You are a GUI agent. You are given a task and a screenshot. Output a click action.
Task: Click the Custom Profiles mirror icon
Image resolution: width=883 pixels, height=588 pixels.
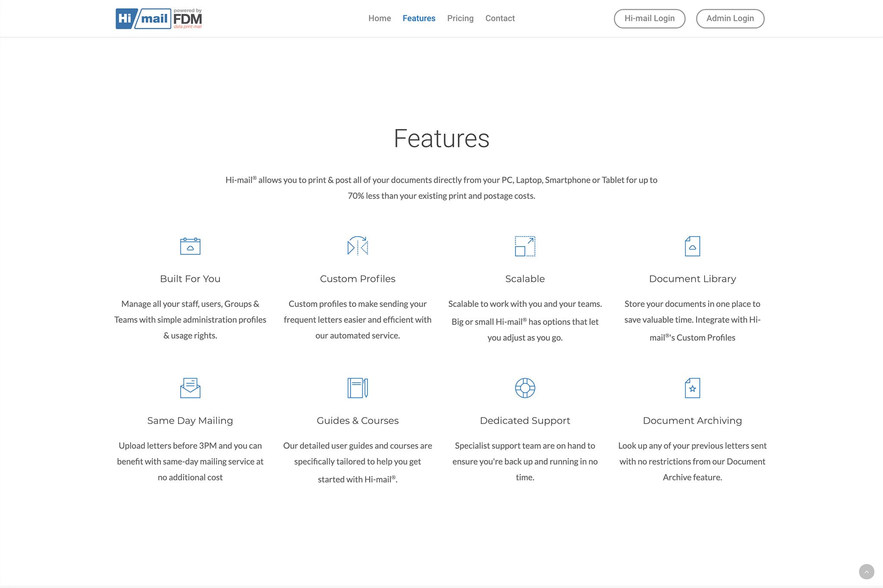click(357, 246)
